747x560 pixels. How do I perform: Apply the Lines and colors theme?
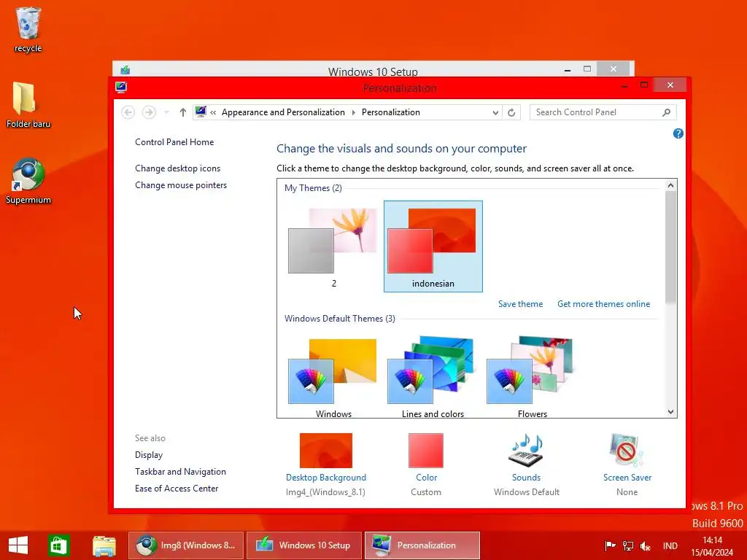pyautogui.click(x=433, y=377)
